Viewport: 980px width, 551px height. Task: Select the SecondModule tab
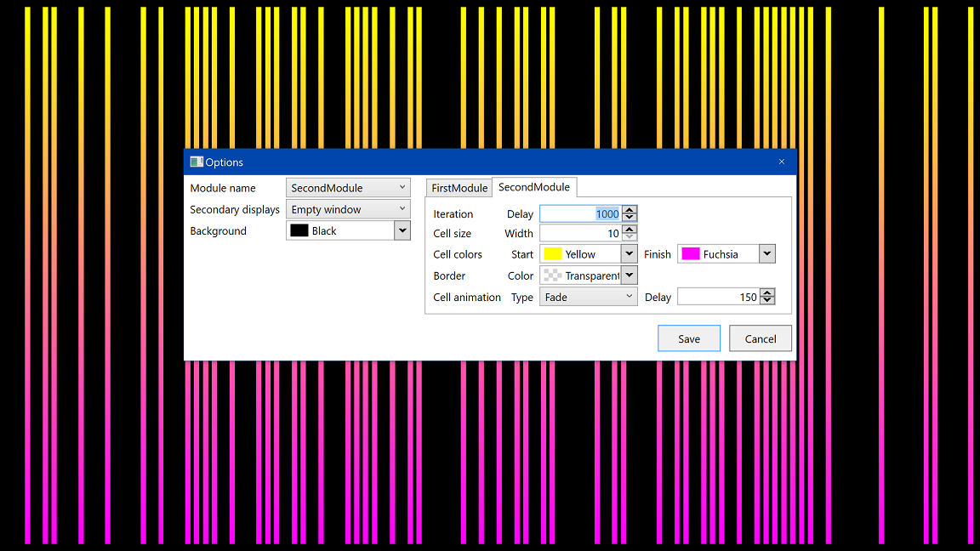click(x=534, y=187)
